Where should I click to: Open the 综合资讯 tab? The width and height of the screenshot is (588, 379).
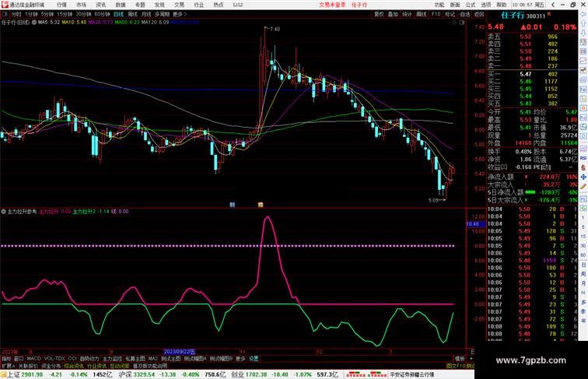74,366
